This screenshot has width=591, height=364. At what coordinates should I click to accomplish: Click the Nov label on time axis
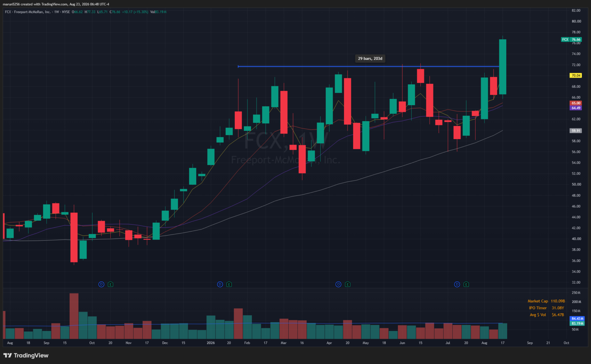(x=128, y=343)
